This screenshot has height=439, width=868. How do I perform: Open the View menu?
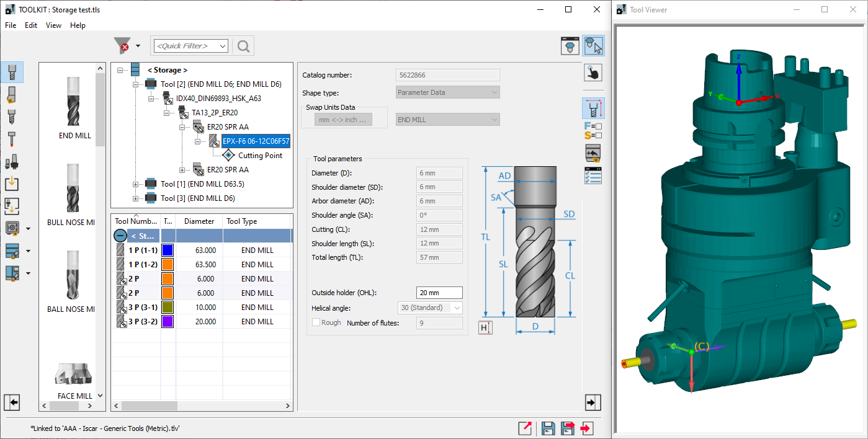(53, 25)
